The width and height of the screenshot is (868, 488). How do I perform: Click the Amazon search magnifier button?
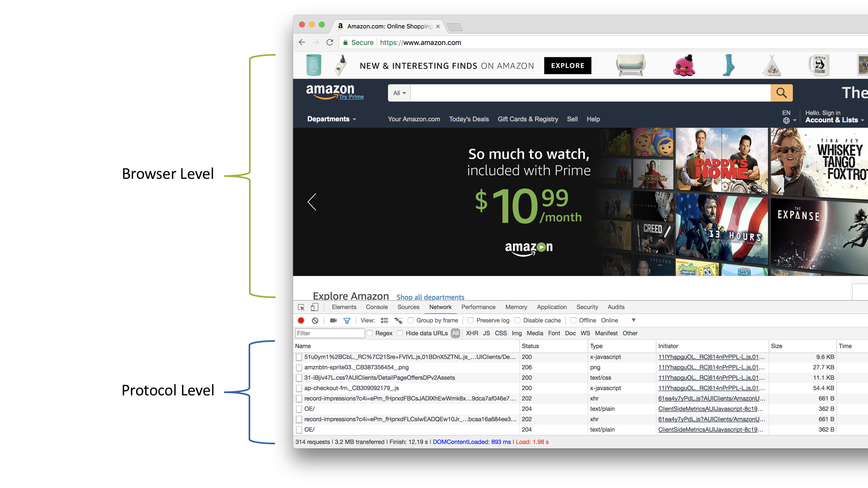782,93
